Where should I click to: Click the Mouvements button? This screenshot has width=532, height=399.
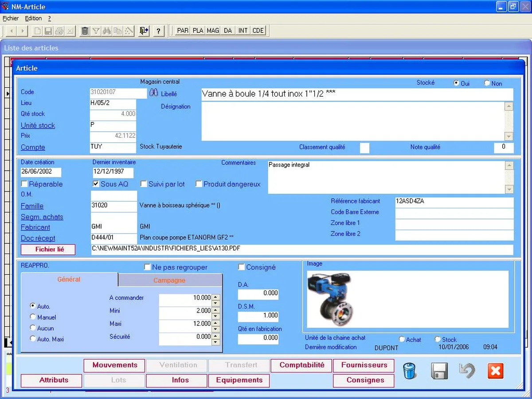click(114, 365)
